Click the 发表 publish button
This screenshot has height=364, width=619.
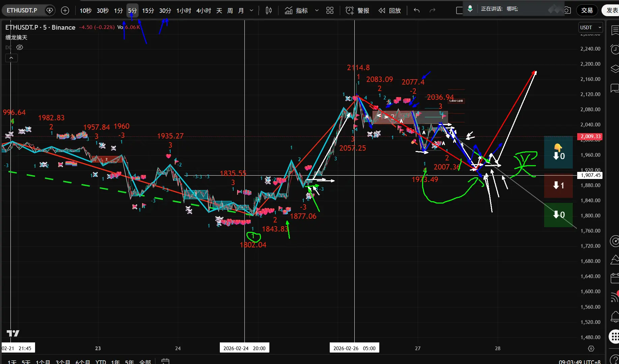coord(612,10)
